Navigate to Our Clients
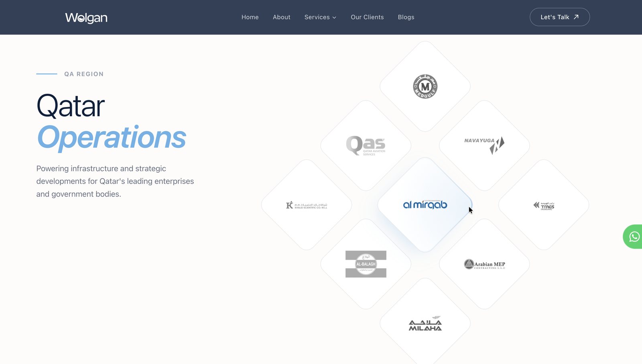This screenshot has width=642, height=364. point(367,17)
